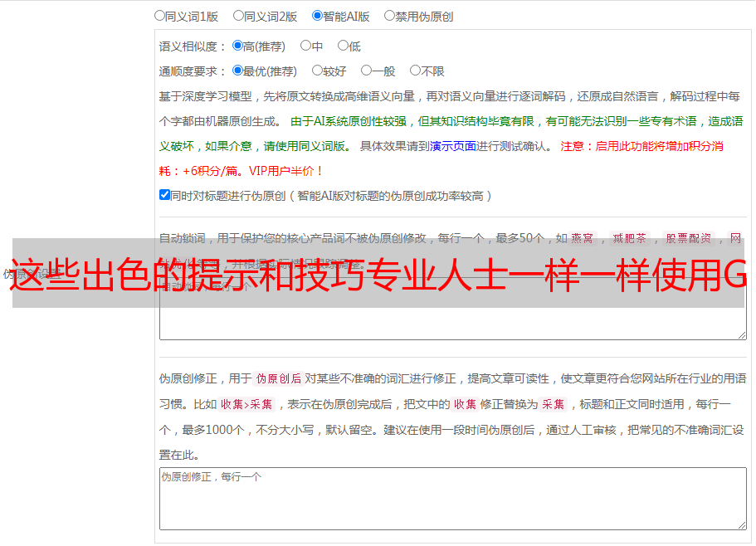The height and width of the screenshot is (546, 756).
Task: Click the 伪原创后 highlighted tag
Action: click(x=279, y=378)
